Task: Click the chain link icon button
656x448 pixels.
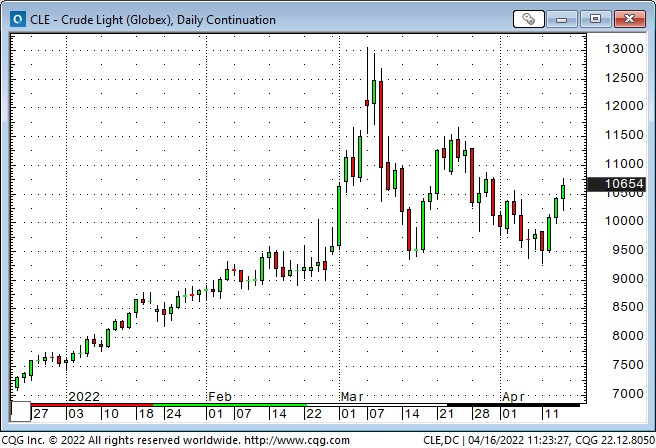Action: (x=528, y=19)
